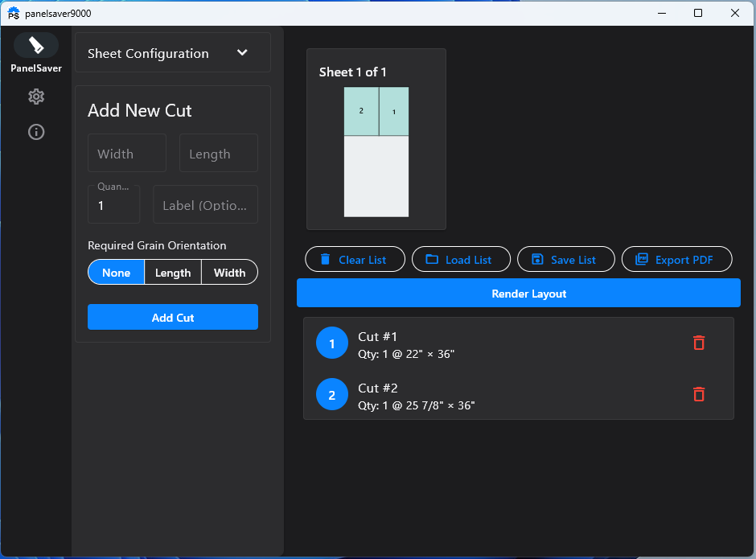Click "Qty: 1 @ 22" × 36"" text

point(406,354)
